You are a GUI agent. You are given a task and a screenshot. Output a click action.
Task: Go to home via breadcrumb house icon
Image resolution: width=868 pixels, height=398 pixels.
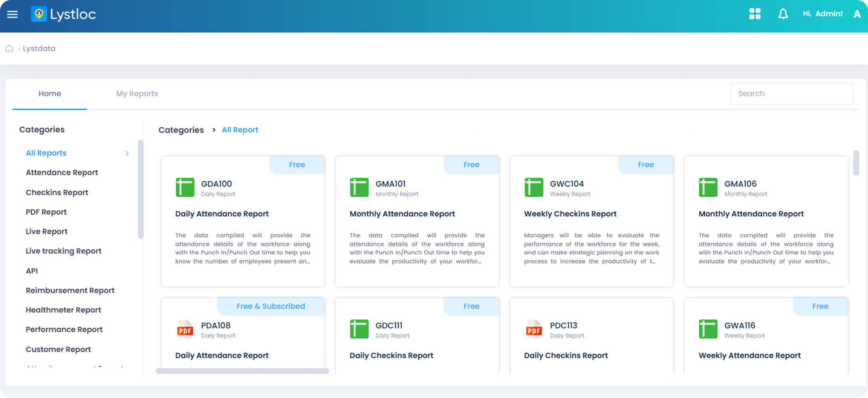9,48
